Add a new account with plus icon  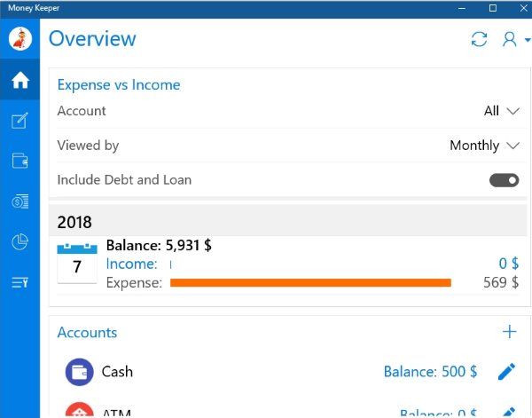tap(509, 332)
